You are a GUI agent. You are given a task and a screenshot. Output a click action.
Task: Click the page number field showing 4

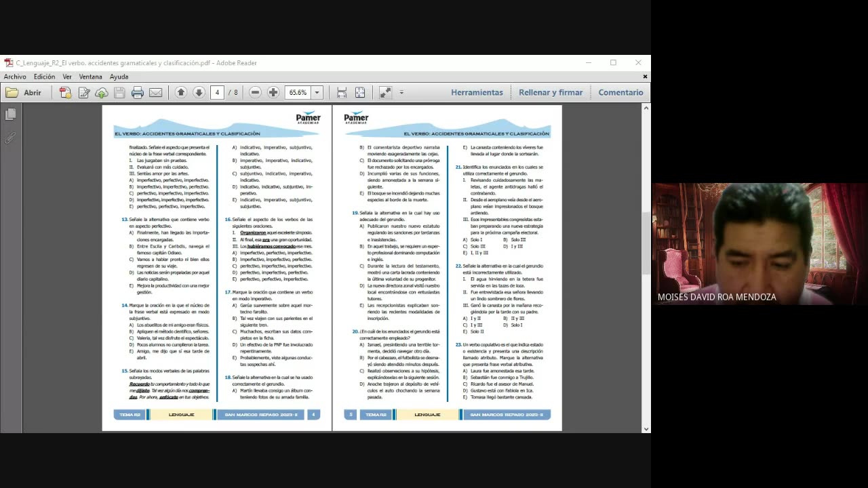click(x=217, y=93)
